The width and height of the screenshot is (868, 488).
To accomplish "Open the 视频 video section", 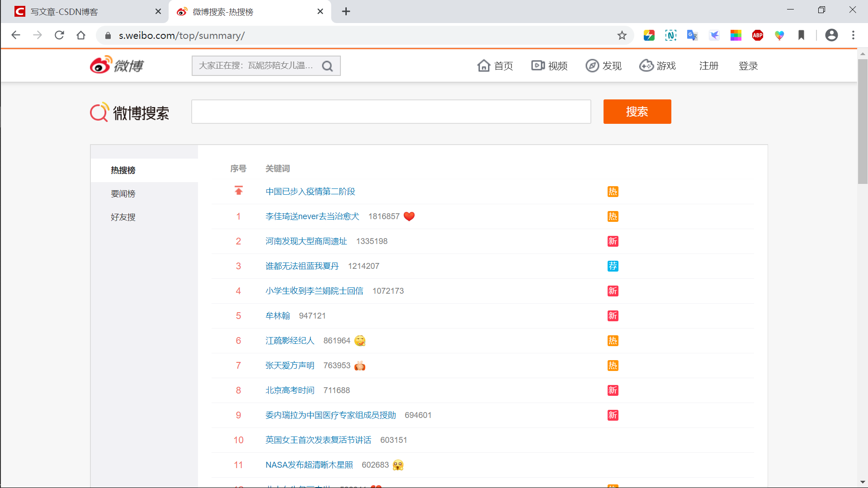I will click(x=549, y=66).
